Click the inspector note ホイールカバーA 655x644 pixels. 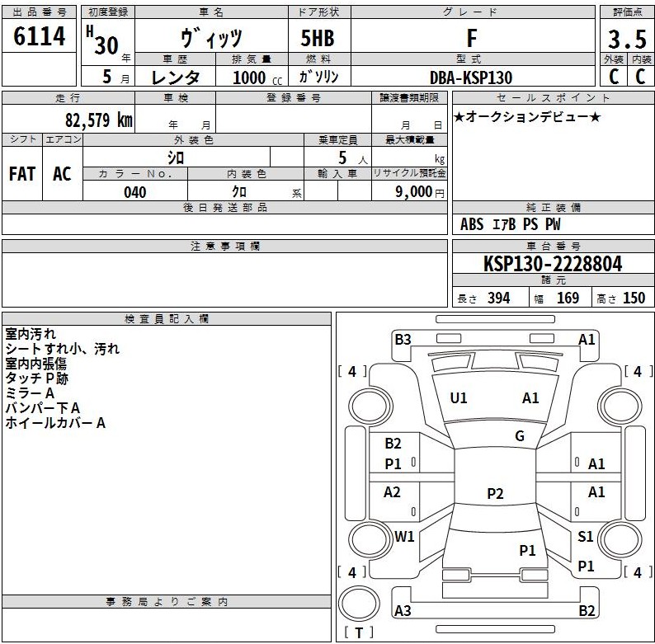[55, 423]
